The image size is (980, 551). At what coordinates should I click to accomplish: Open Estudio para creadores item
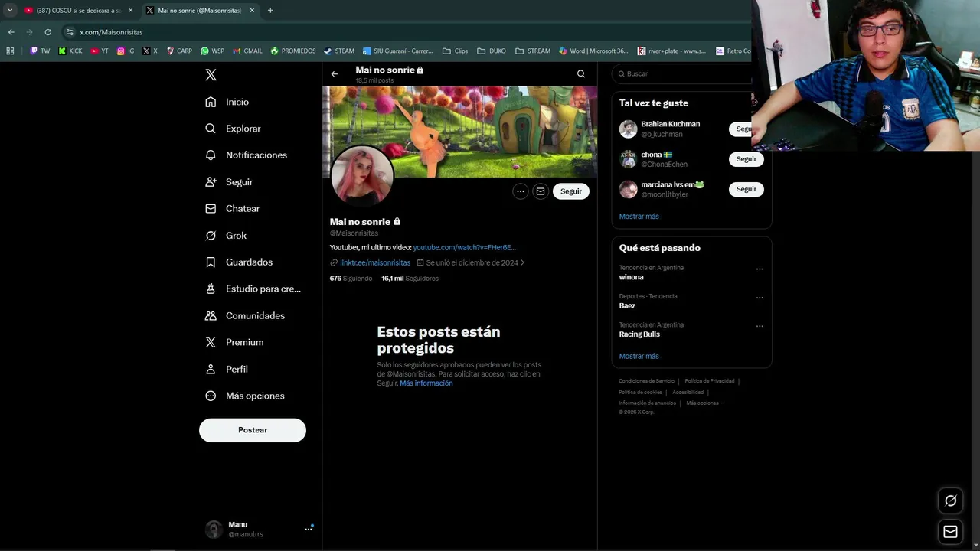click(253, 289)
